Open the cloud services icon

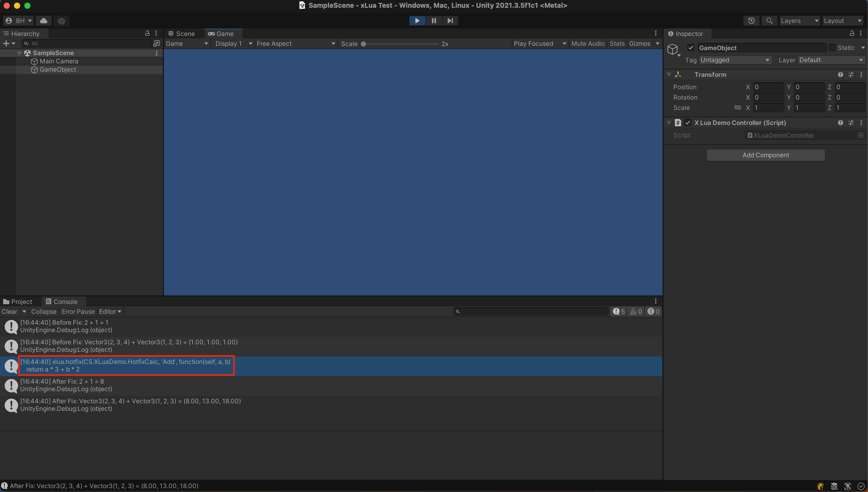point(43,21)
